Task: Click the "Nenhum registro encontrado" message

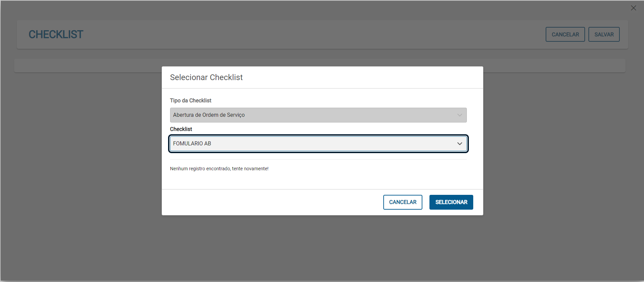Action: tap(219, 169)
